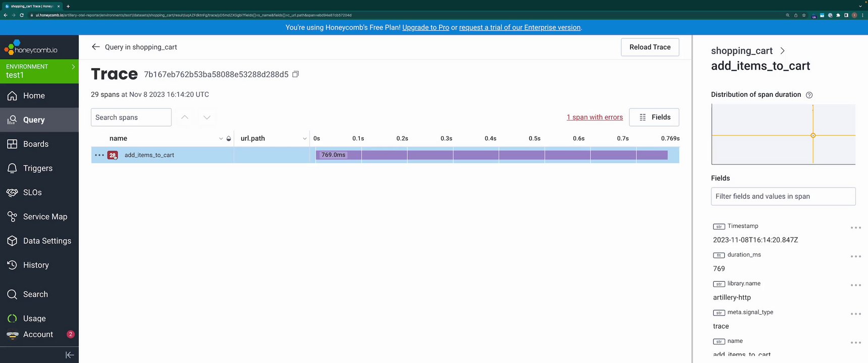Open help for Distribution of span duration
Screen dimensions: 868x363
(x=809, y=95)
